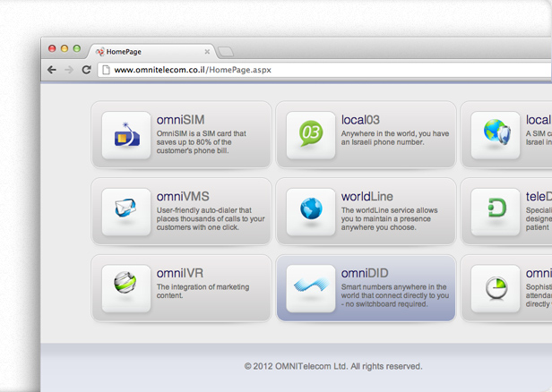Go back with the browser back arrow
Image resolution: width=552 pixels, height=392 pixels.
click(52, 70)
